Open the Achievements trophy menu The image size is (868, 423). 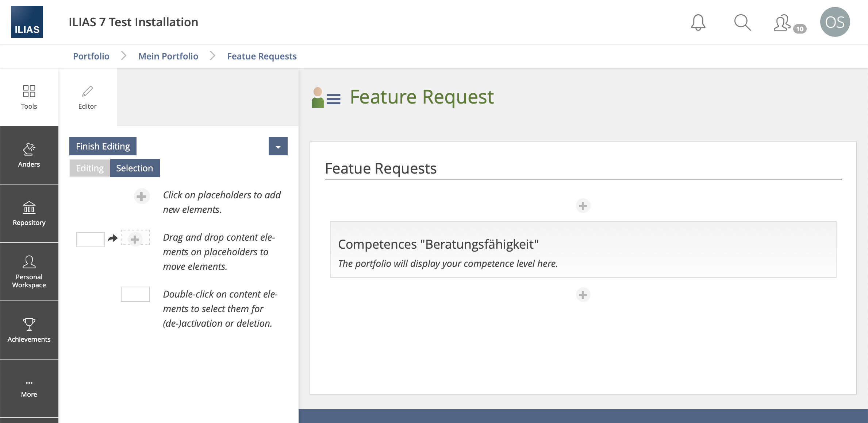click(29, 330)
